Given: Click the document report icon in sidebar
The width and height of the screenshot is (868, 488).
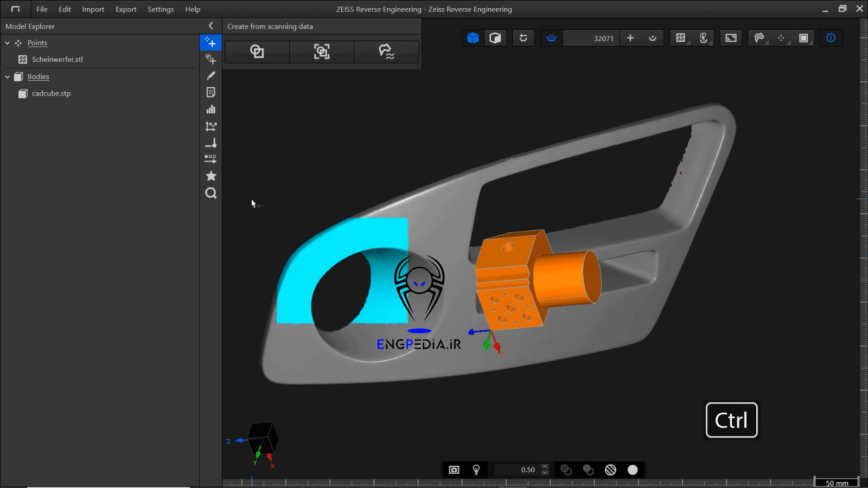Looking at the screenshot, I should (x=210, y=93).
